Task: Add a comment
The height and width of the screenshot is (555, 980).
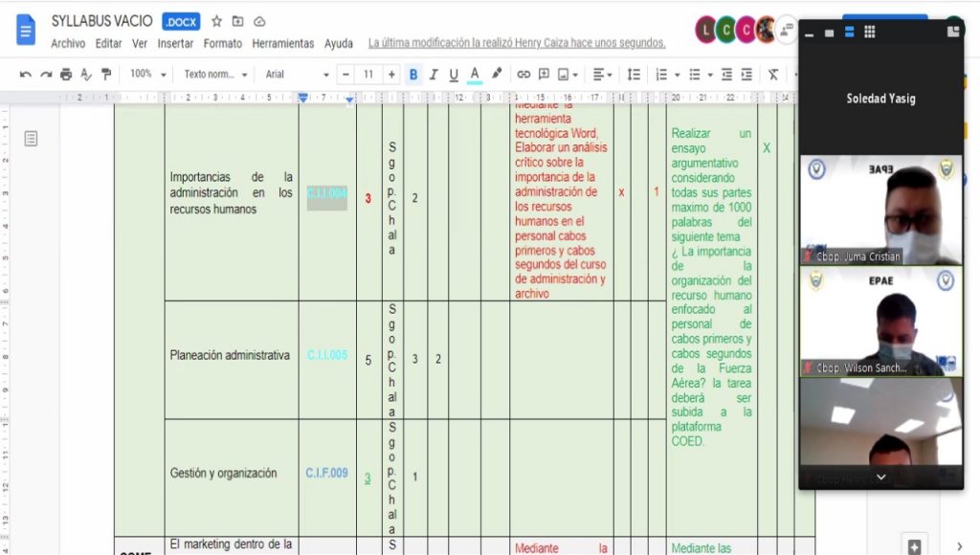Action: (544, 75)
